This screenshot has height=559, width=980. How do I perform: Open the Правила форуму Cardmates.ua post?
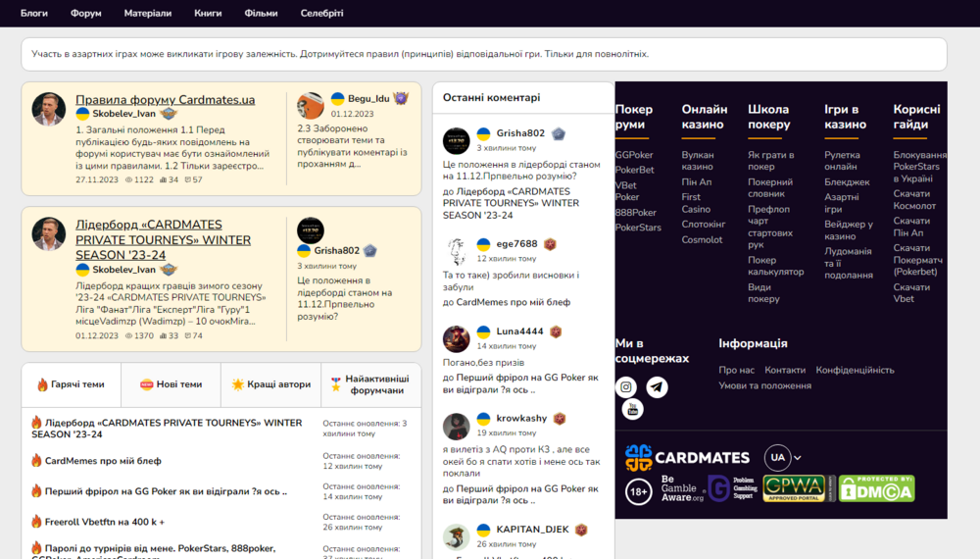tap(165, 100)
